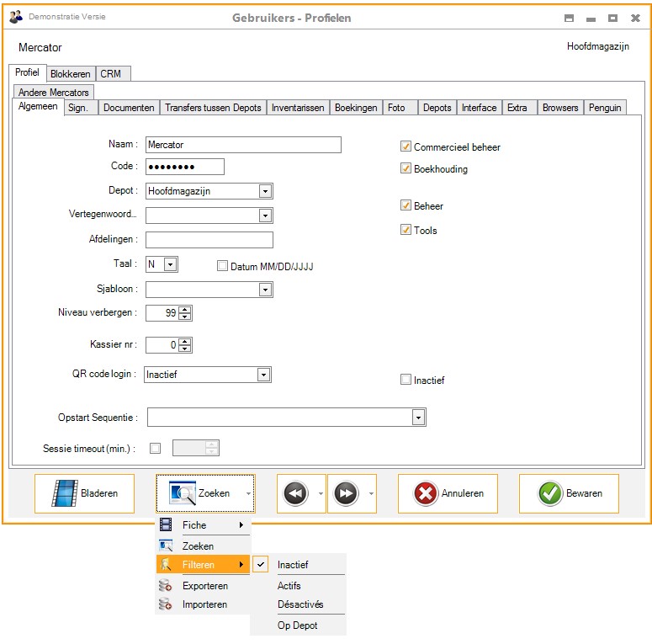Increase the Niveau verbergen value
Screen dimensions: 652x644
(186, 309)
